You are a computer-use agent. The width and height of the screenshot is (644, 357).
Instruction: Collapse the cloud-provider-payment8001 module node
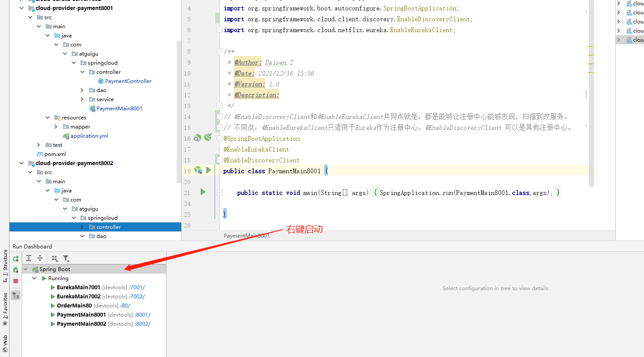click(21, 8)
